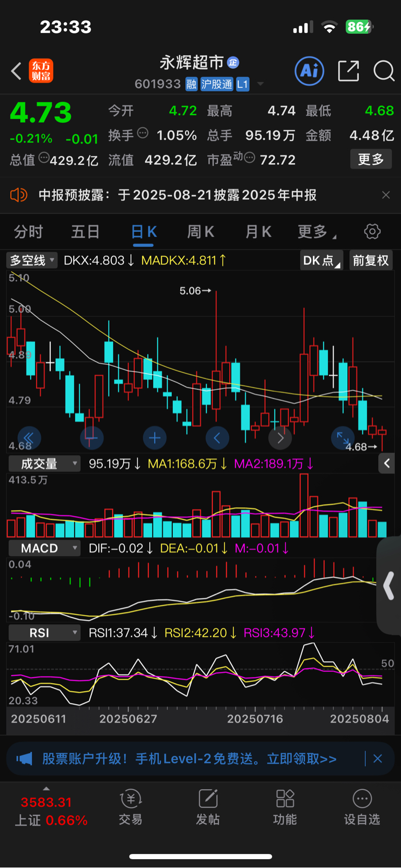Select the 日K tab
The width and height of the screenshot is (401, 868).
(144, 232)
